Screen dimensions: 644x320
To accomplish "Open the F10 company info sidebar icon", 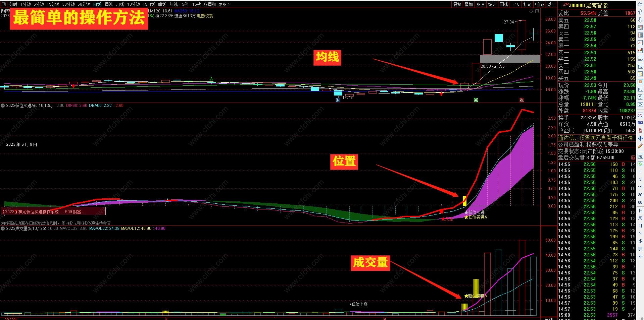I will pyautogui.click(x=640, y=66).
